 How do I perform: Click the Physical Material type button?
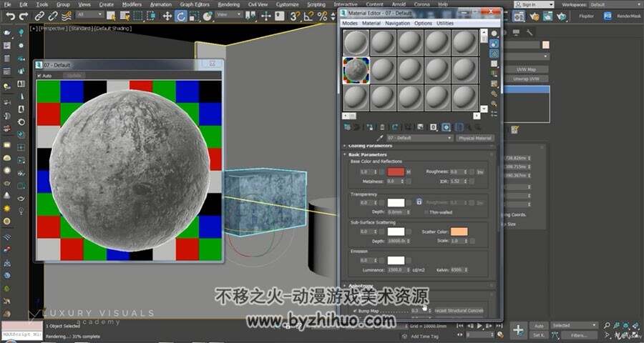475,138
